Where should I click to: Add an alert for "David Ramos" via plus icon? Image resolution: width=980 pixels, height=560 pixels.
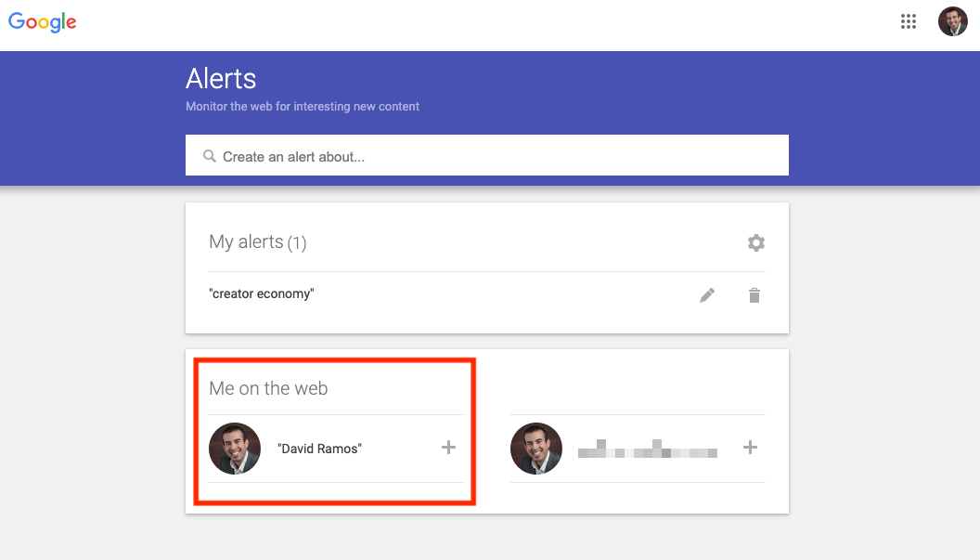coord(448,447)
